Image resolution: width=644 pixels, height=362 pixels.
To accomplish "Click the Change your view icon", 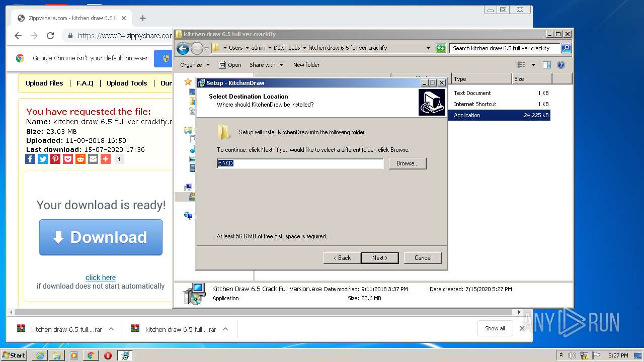I will coord(521,65).
